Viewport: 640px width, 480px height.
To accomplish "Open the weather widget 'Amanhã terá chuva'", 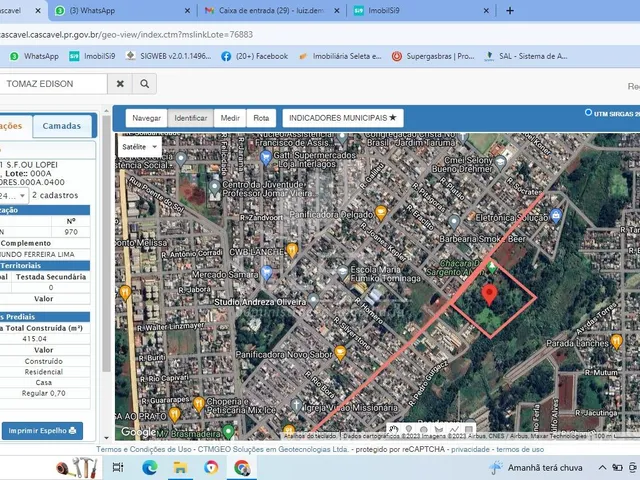I will [537, 467].
